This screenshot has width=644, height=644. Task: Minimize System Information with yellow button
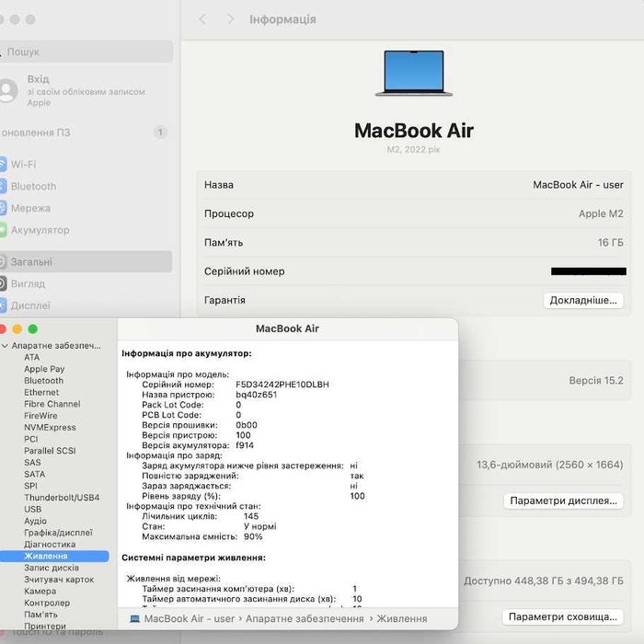pyautogui.click(x=17, y=329)
